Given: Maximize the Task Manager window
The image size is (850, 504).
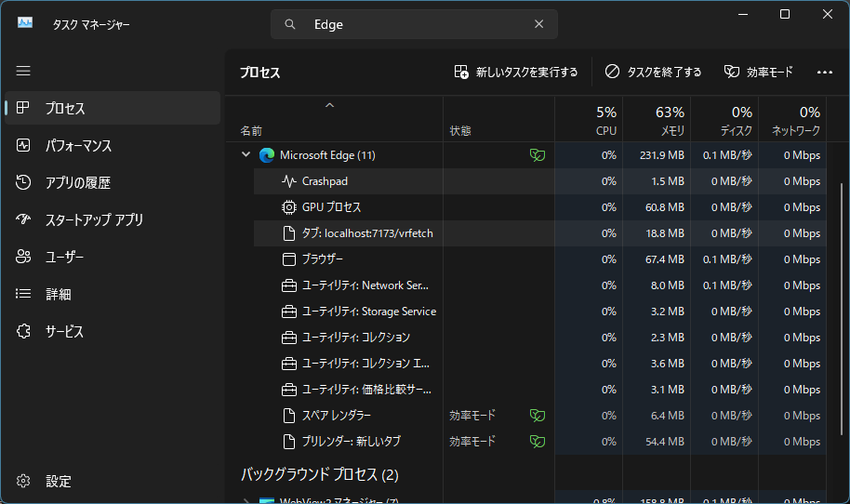Looking at the screenshot, I should click(784, 15).
